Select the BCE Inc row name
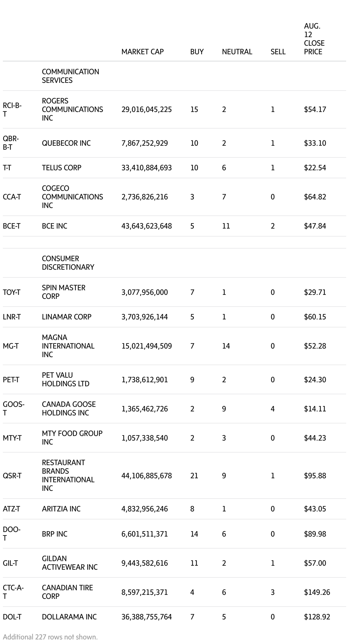This screenshot has height=644, width=349. [54, 226]
